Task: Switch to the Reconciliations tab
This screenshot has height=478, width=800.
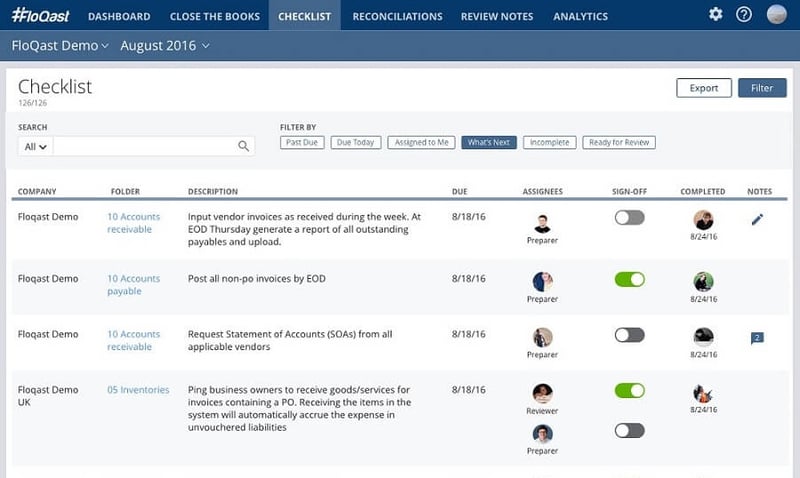Action: pos(397,16)
